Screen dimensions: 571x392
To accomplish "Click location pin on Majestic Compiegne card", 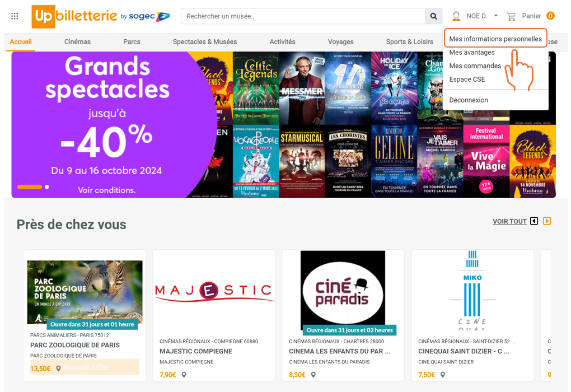I will (184, 375).
